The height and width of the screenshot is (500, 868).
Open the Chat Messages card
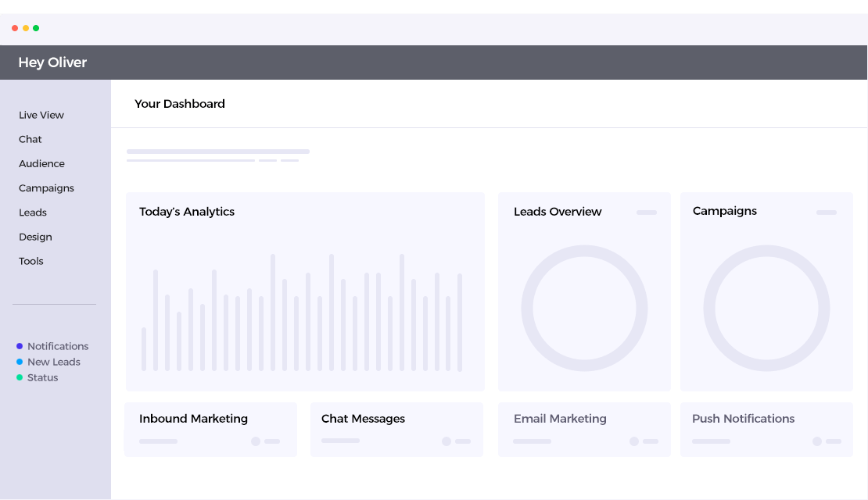coord(397,430)
